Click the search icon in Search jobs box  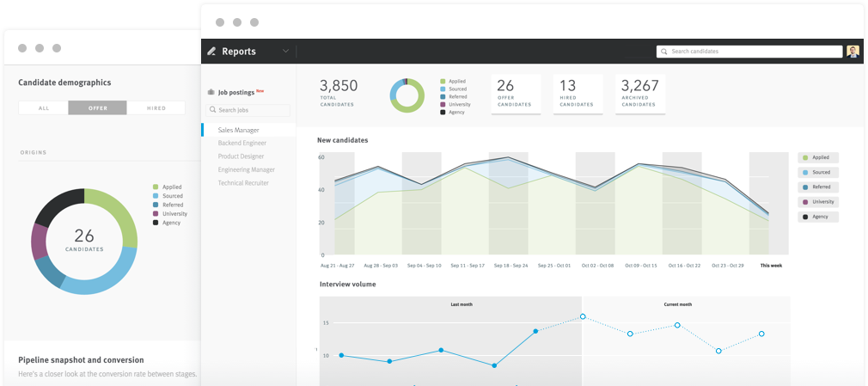tap(212, 110)
